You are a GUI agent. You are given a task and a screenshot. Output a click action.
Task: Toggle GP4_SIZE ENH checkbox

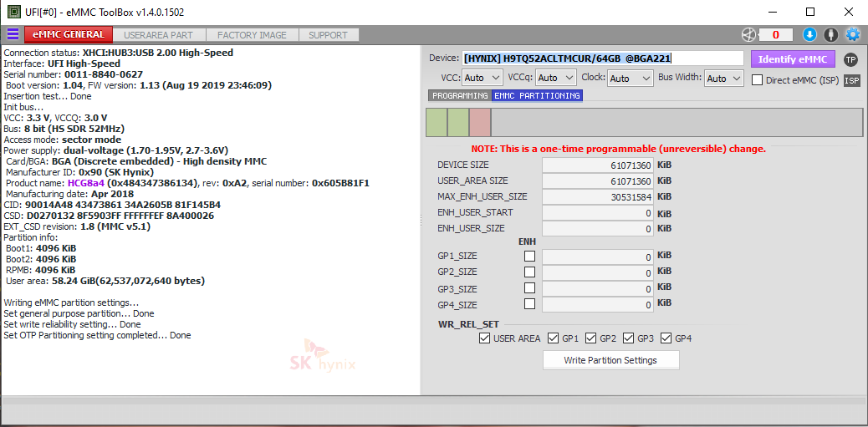coord(530,303)
